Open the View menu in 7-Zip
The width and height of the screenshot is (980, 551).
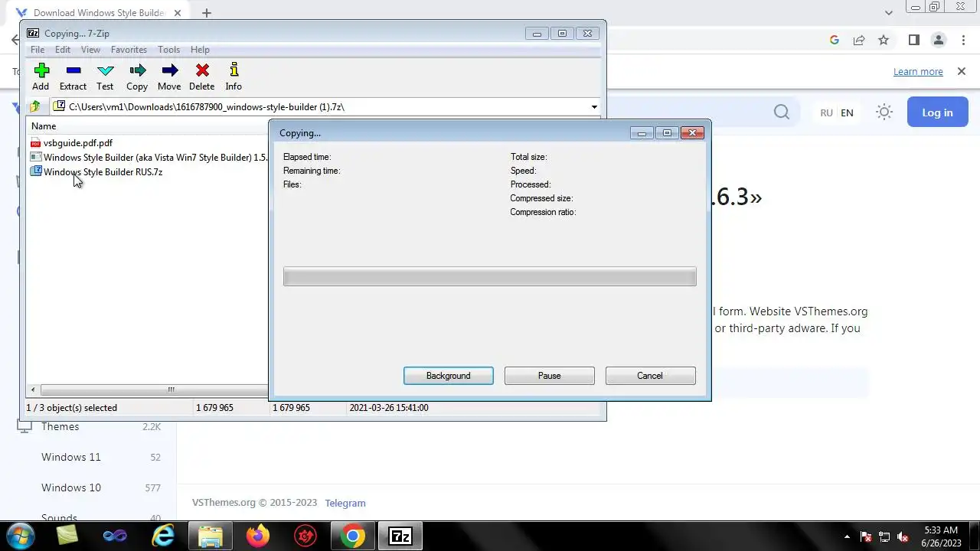[x=90, y=50]
